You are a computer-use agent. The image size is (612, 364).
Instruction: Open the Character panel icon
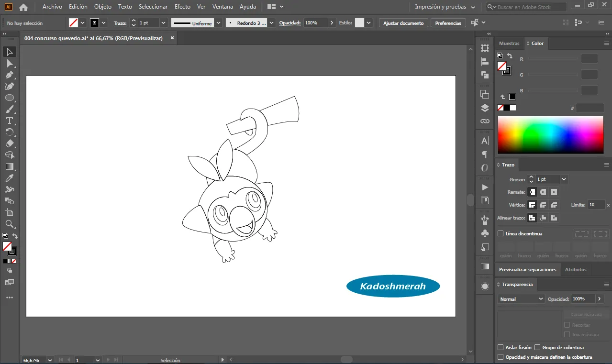pyautogui.click(x=485, y=141)
